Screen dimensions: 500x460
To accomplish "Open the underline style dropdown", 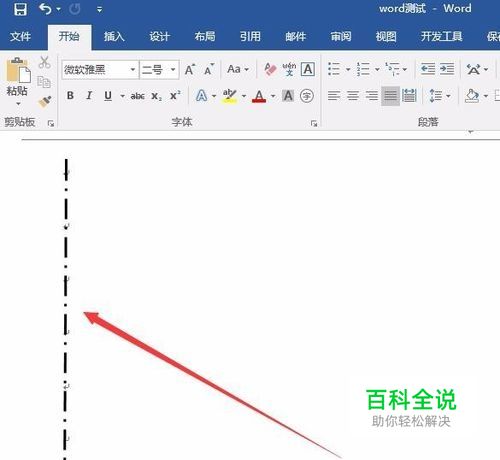I will 122,96.
